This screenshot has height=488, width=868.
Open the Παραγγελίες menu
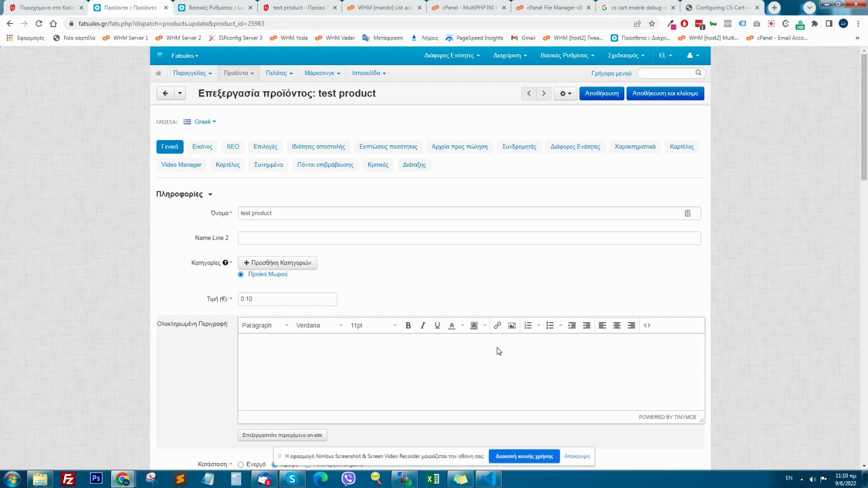[192, 73]
